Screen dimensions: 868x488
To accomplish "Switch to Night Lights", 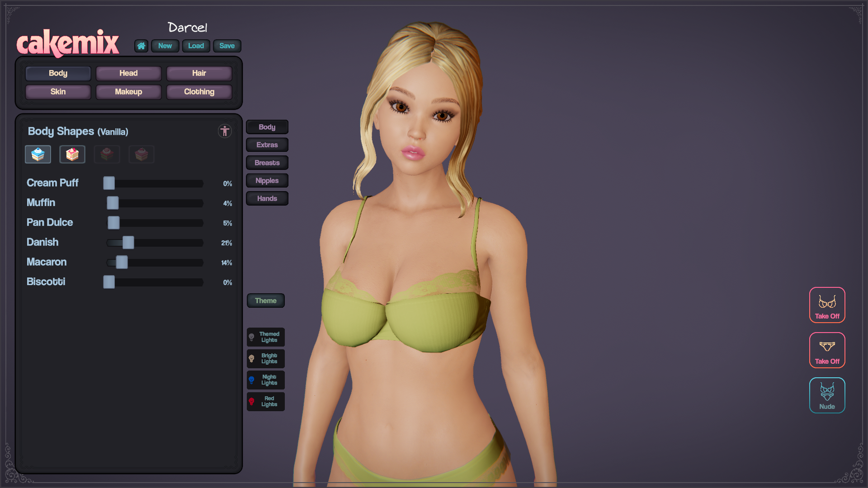I will pos(266,380).
